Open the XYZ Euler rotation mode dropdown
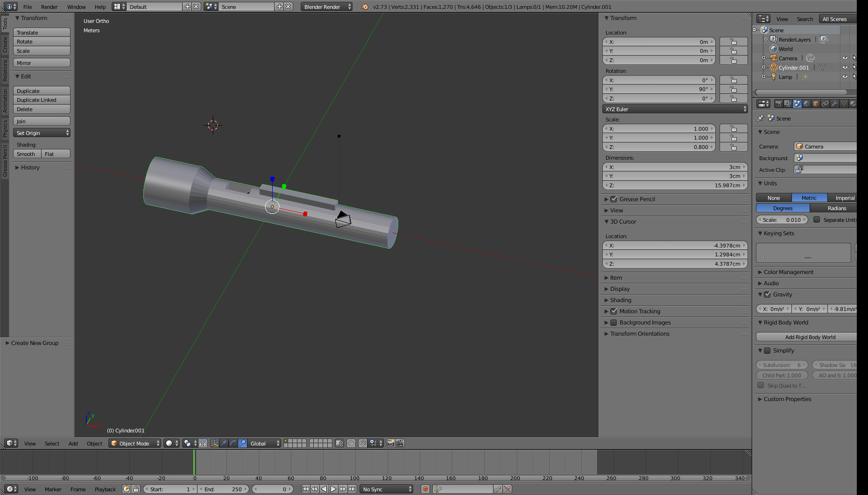This screenshot has width=868, height=495. pyautogui.click(x=675, y=109)
